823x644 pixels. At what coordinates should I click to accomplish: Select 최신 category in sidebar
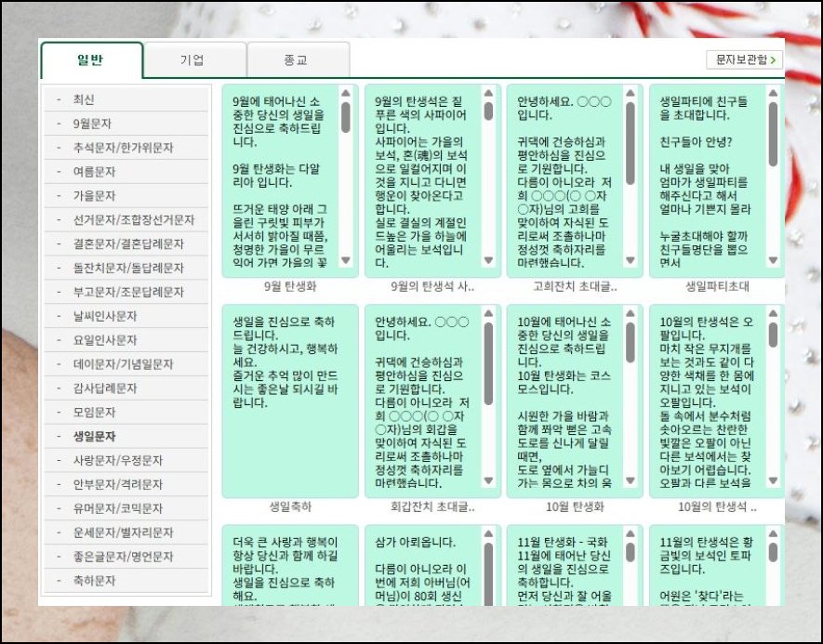tap(126, 99)
